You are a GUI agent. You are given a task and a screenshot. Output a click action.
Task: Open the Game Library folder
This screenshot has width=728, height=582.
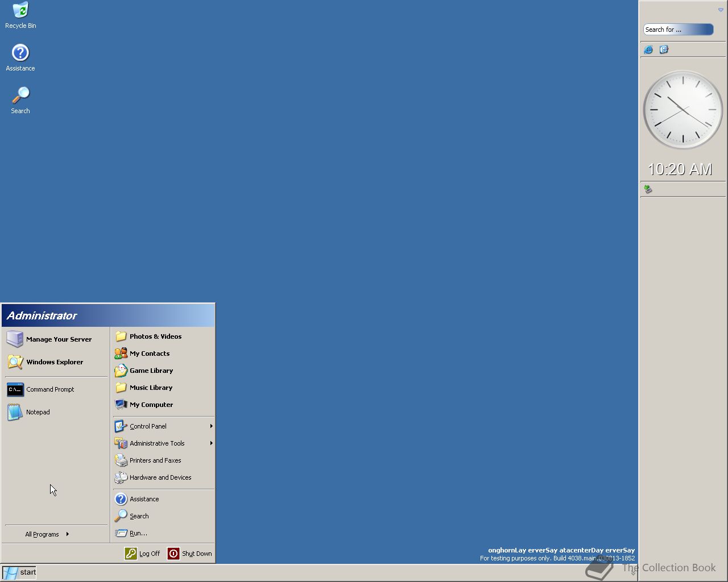tap(163, 371)
